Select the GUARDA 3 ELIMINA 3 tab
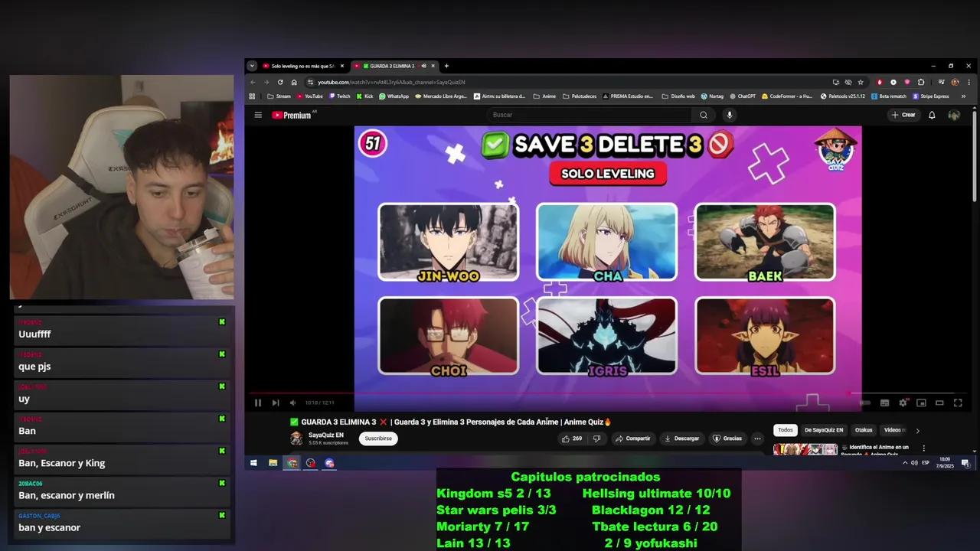Image resolution: width=980 pixels, height=551 pixels. pyautogui.click(x=394, y=66)
